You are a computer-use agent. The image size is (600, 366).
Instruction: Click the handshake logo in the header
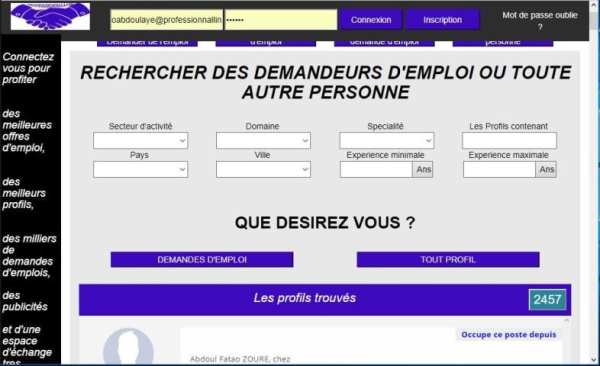click(50, 16)
